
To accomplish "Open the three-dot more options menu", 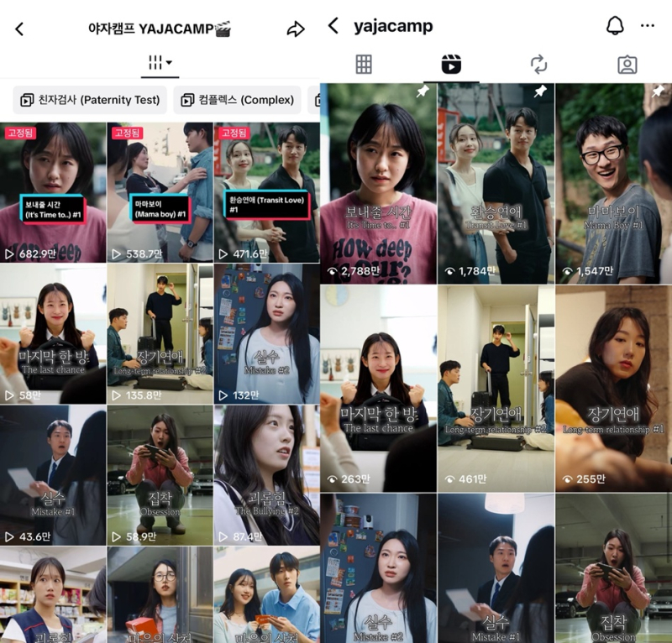I will [647, 25].
